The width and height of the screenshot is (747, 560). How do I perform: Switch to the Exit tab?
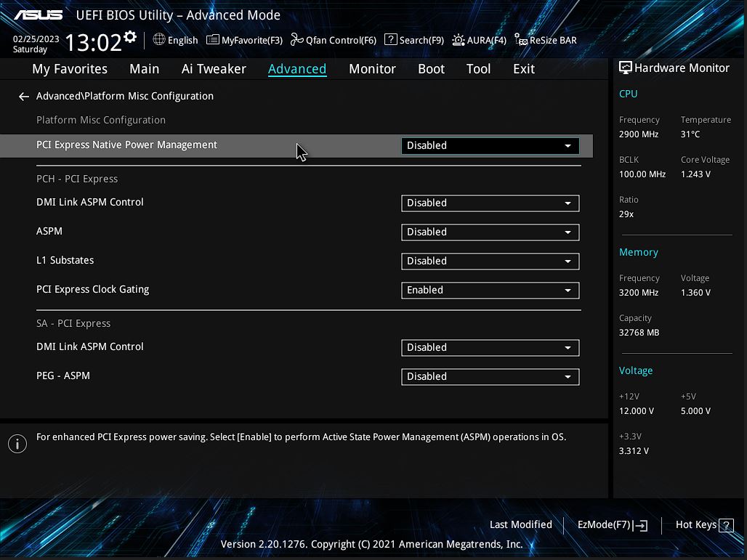(524, 69)
